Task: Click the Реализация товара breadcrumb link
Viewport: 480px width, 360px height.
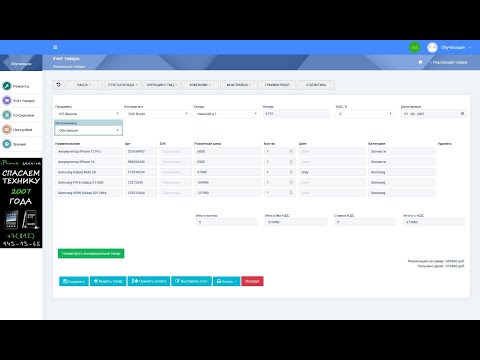Action: point(450,62)
